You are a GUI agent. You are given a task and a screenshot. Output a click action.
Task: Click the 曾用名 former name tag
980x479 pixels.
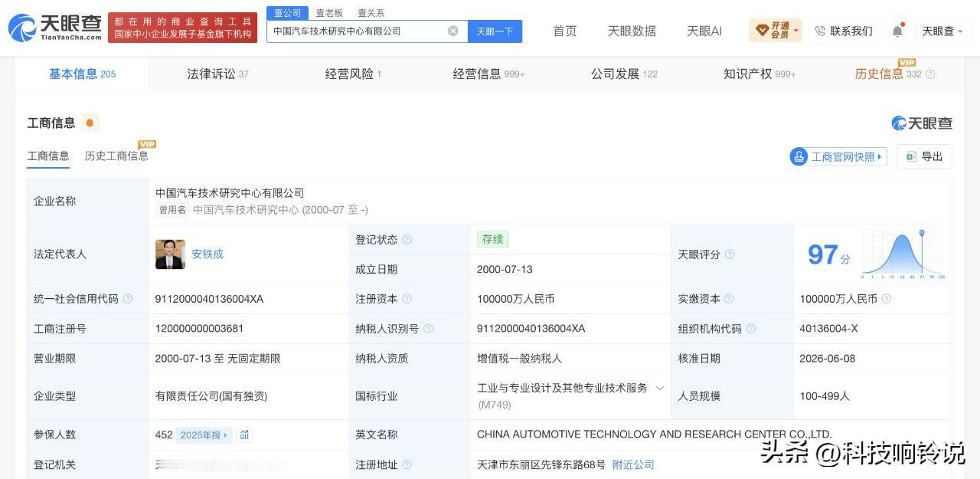172,210
